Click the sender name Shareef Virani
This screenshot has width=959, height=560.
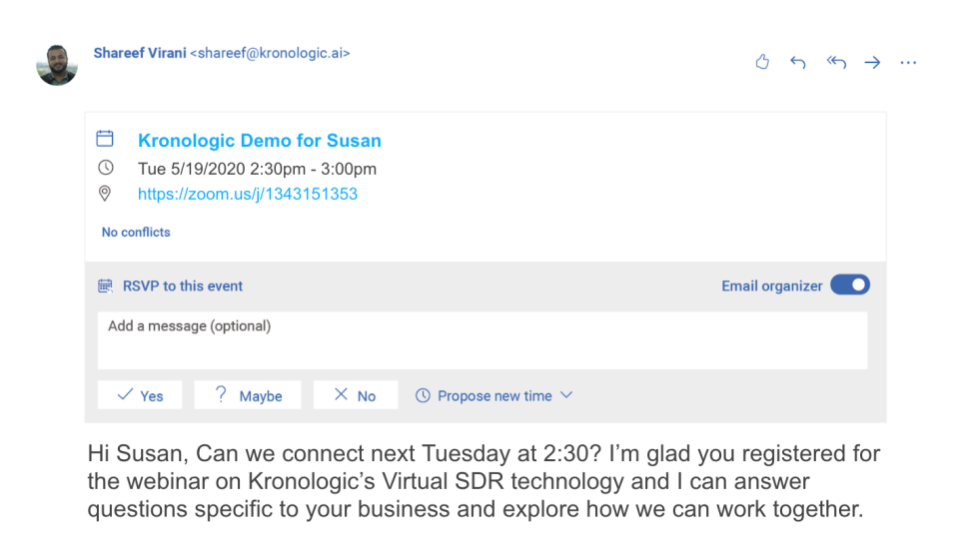[139, 53]
